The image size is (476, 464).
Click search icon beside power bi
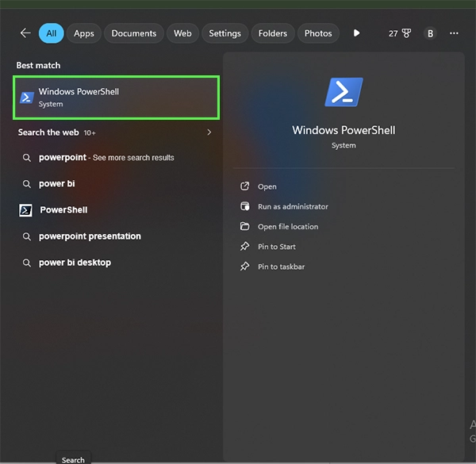[x=27, y=184]
